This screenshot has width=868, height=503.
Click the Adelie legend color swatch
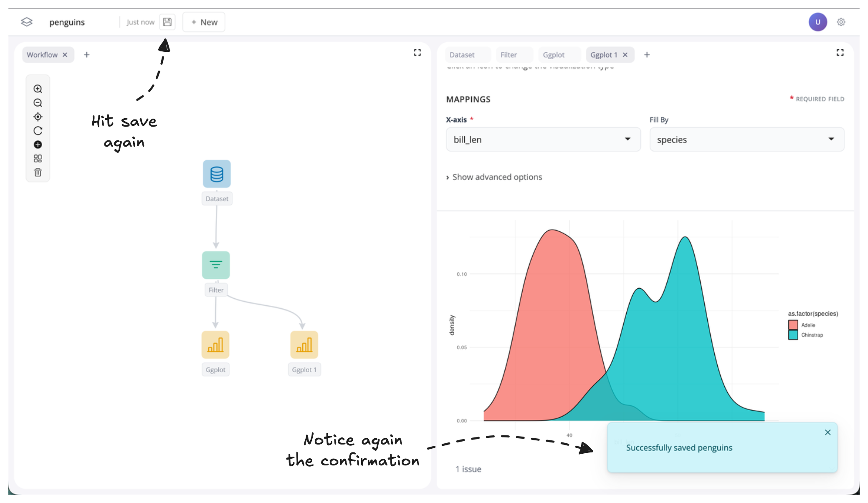tap(793, 325)
